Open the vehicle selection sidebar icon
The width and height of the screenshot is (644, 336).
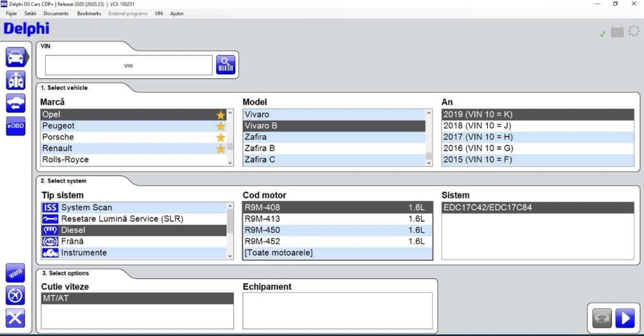[x=17, y=57]
